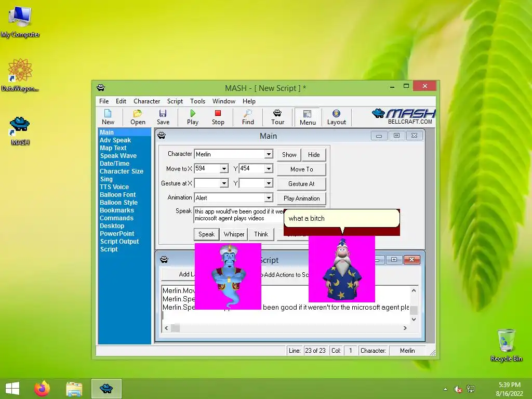Expand the Animation dropdown showing Alert

[x=269, y=198]
